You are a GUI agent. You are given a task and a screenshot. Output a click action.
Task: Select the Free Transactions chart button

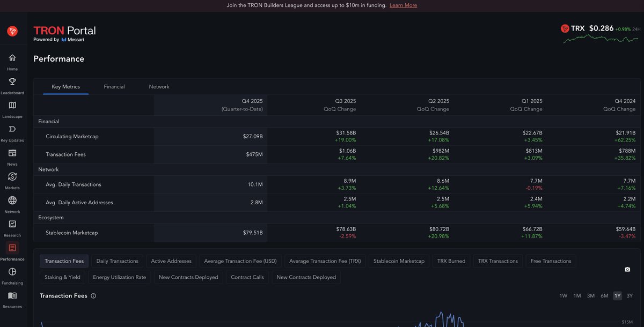551,261
